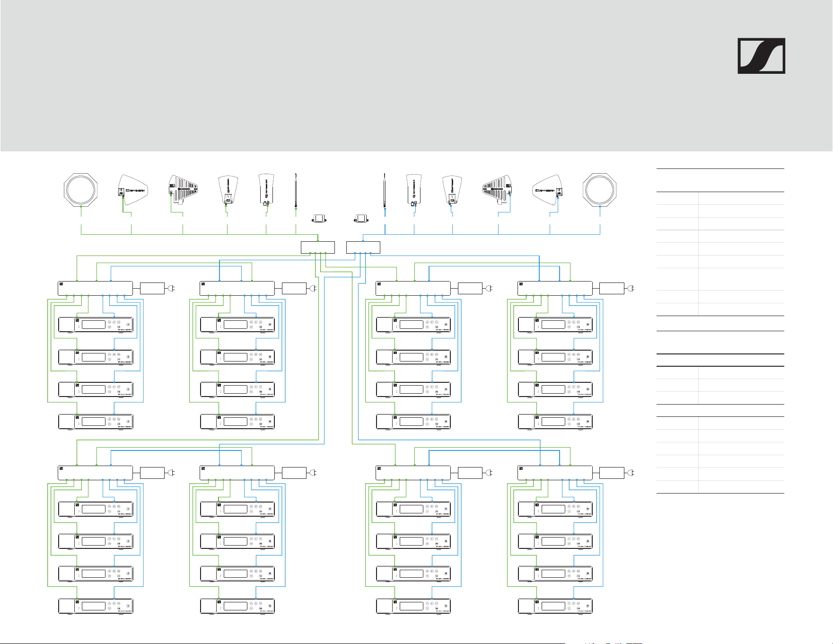This screenshot has height=644, width=833.
Task: Select the green-wired octagonal circular antenna
Action: 81,190
